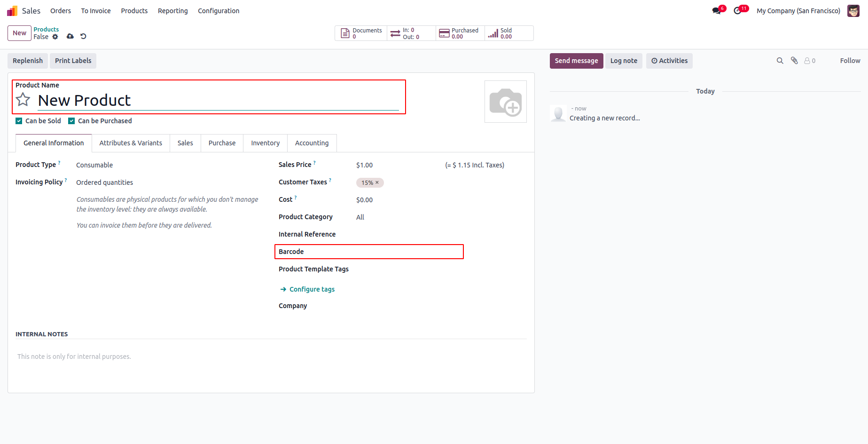Open the activities clock icon in navbar

[x=737, y=11]
